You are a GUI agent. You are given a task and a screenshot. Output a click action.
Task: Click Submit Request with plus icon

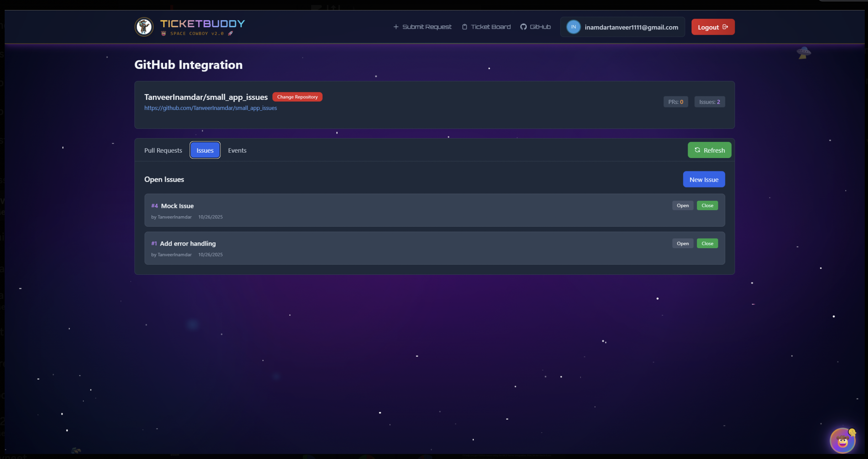423,27
